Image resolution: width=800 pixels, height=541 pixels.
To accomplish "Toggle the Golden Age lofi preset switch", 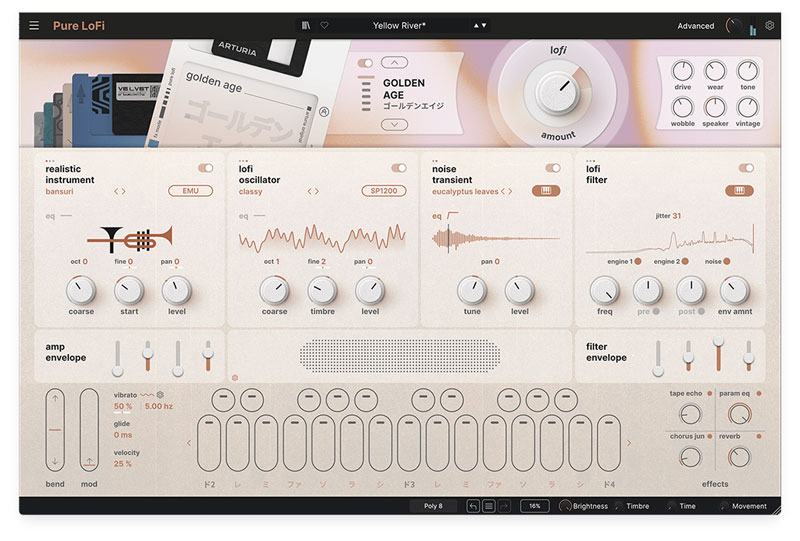I will click(365, 63).
